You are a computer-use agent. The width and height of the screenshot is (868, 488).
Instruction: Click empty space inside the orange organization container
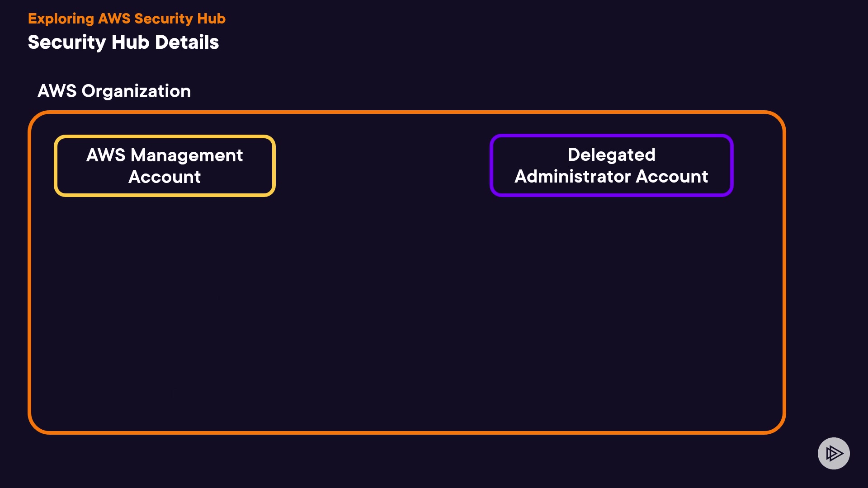click(x=407, y=316)
